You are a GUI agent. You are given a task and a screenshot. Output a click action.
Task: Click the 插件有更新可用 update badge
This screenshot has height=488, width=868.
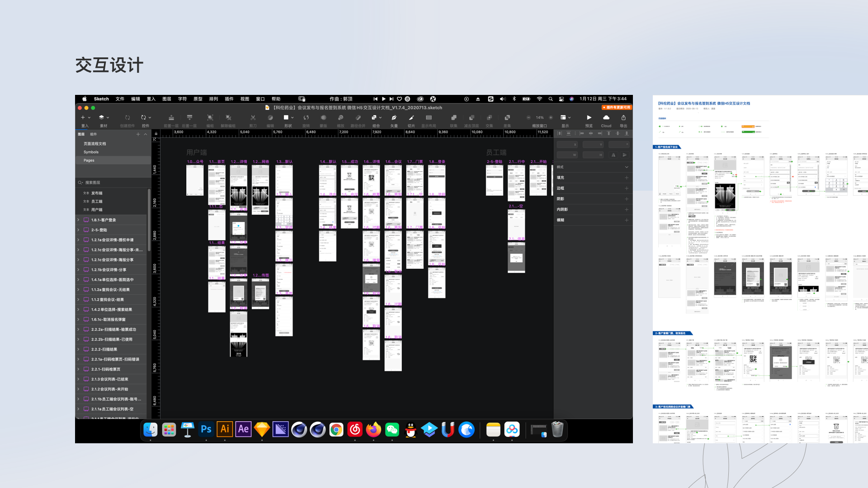(617, 108)
